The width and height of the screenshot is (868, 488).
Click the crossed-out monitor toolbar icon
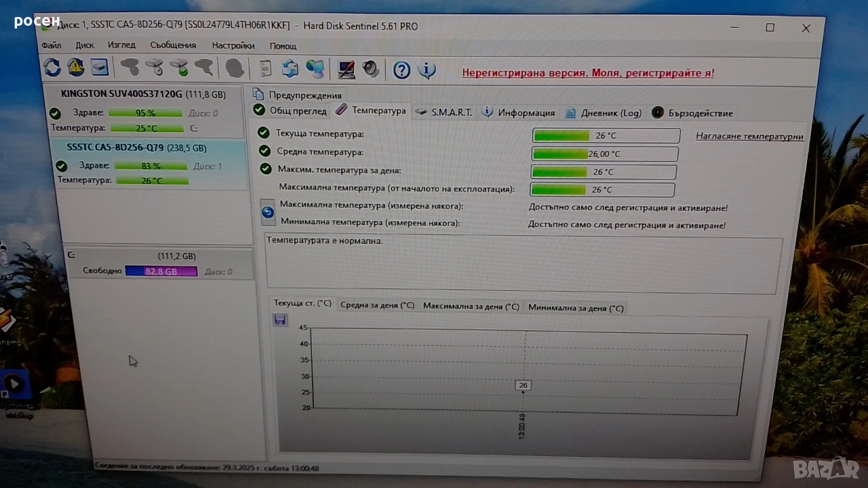347,69
